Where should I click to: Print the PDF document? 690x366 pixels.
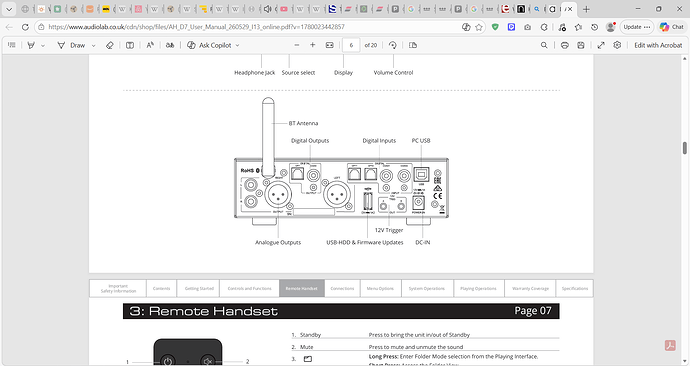(x=565, y=45)
